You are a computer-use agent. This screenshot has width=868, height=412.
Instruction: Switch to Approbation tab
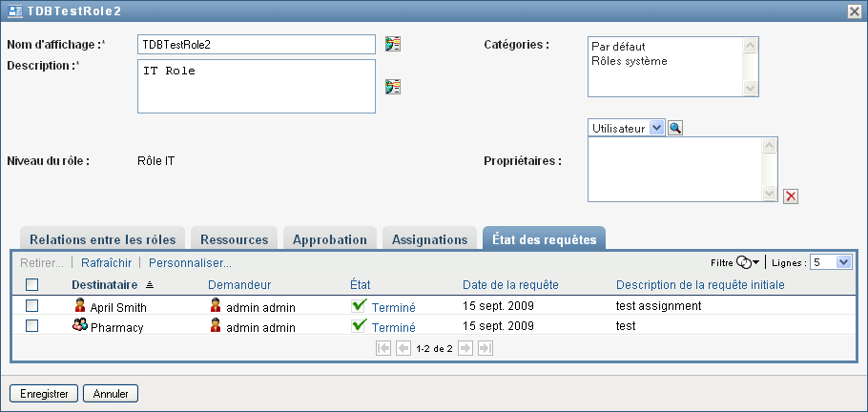[x=330, y=239]
